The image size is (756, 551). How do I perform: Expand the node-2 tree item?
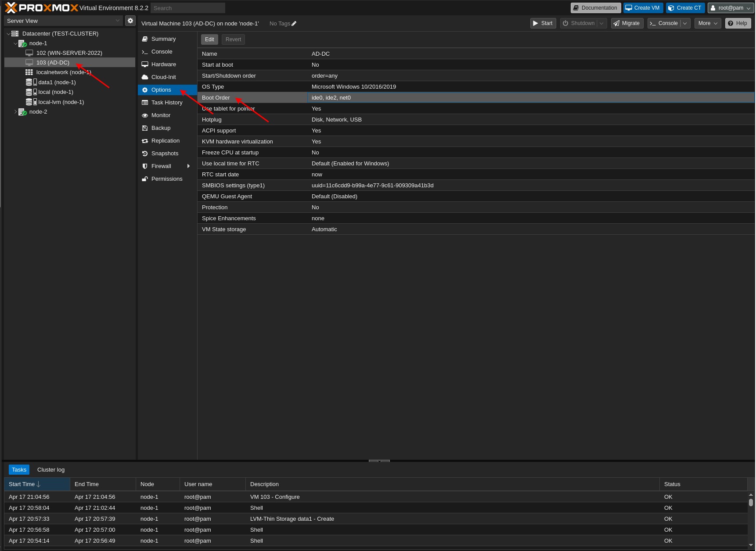tap(15, 111)
